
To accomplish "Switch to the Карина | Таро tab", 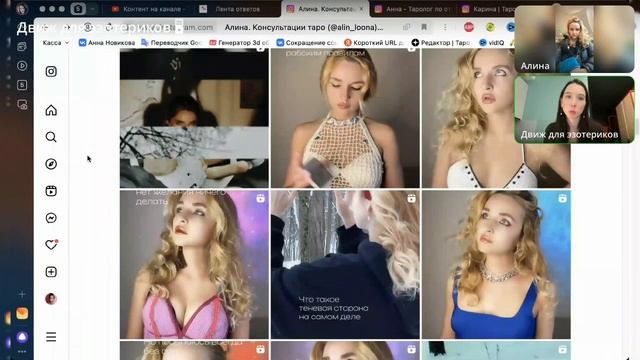I will click(x=488, y=9).
